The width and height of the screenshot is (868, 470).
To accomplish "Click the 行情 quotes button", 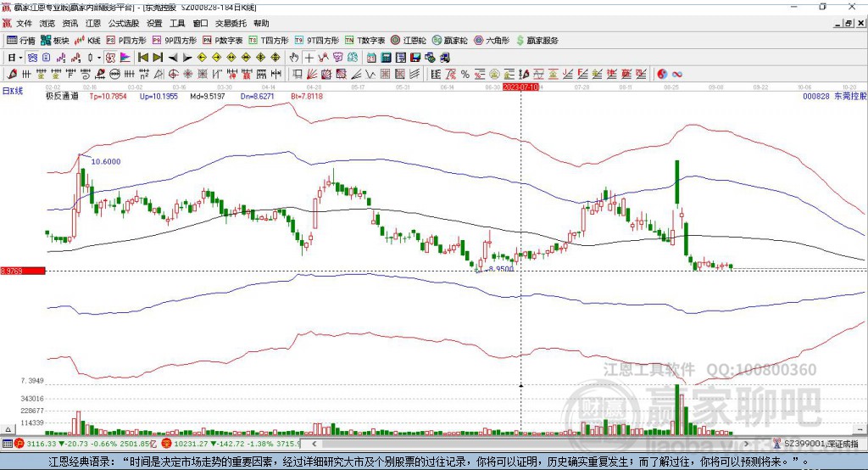I will [x=21, y=41].
